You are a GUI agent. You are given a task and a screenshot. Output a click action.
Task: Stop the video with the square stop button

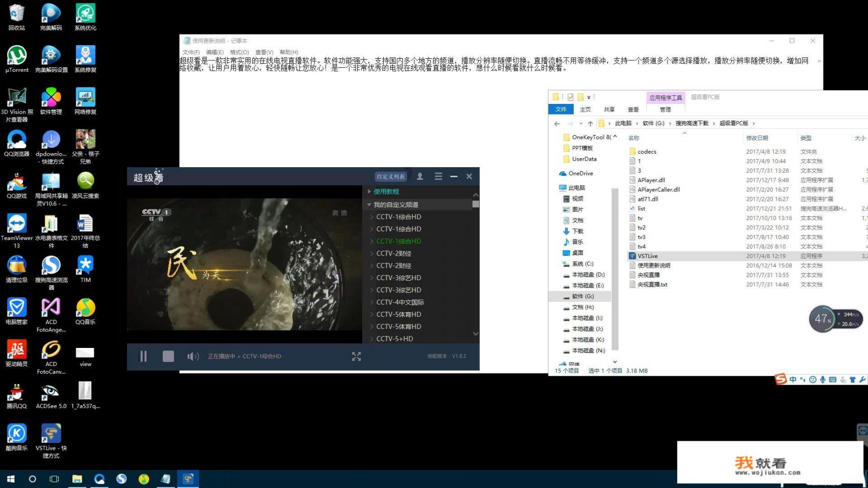point(168,356)
